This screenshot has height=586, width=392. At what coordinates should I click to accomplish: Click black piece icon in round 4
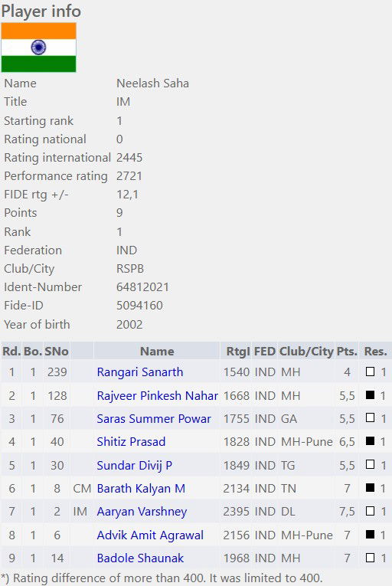[x=370, y=441]
